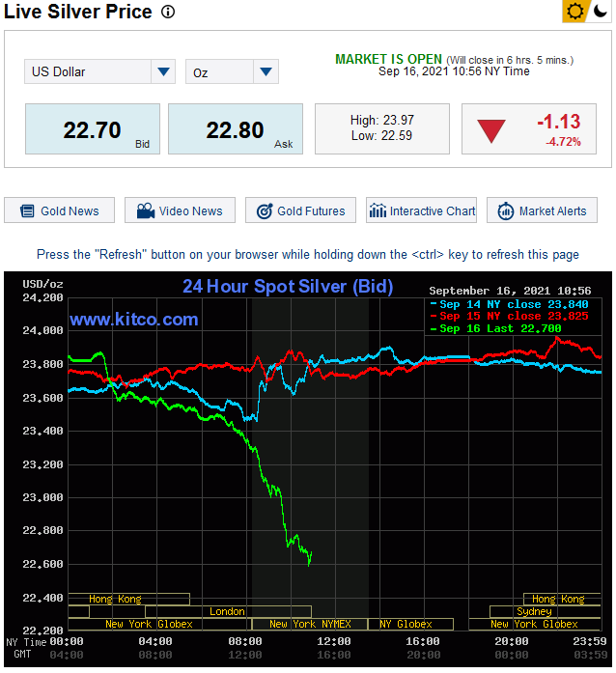Viewport: 616px width, 673px height.
Task: Click the Sep 15 NY close legend entry
Action: (x=509, y=317)
